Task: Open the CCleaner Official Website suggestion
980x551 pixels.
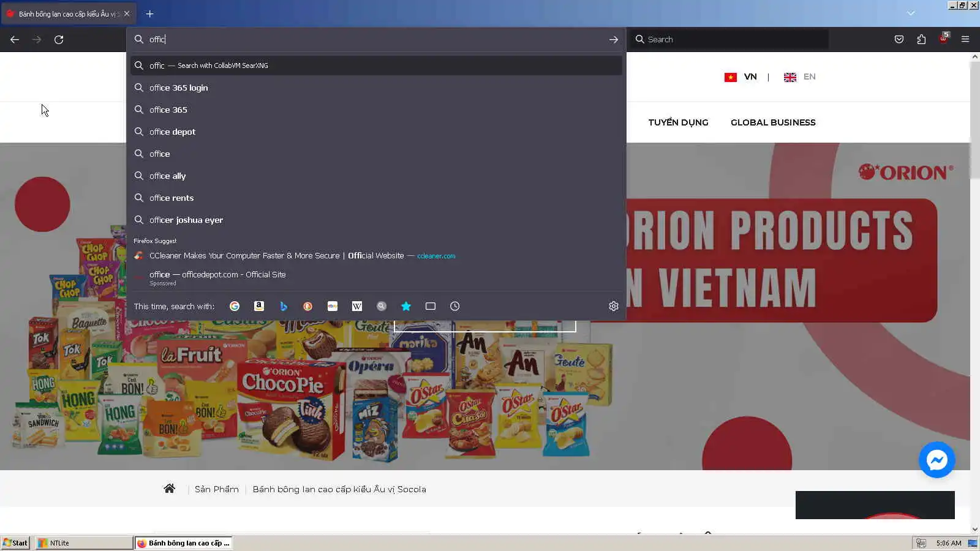Action: tap(376, 256)
